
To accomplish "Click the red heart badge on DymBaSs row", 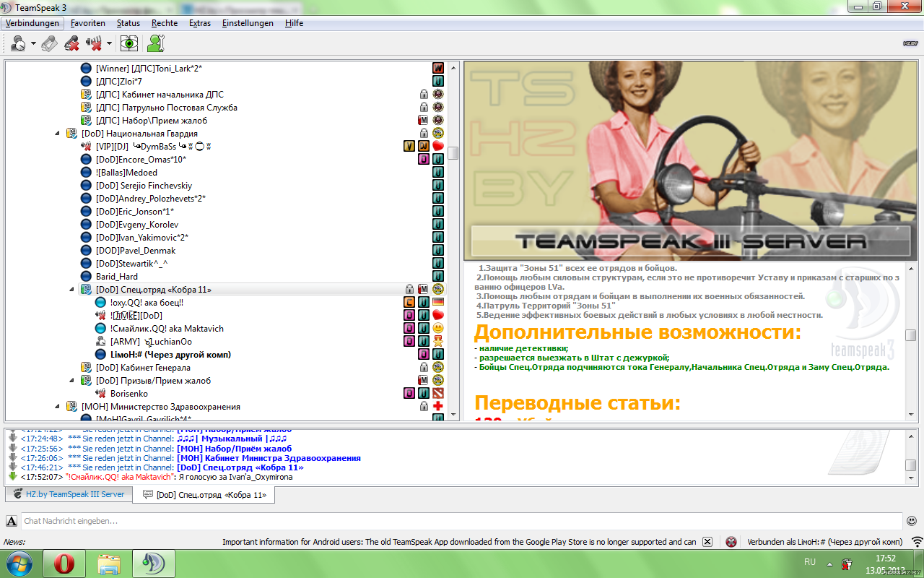I will click(437, 147).
